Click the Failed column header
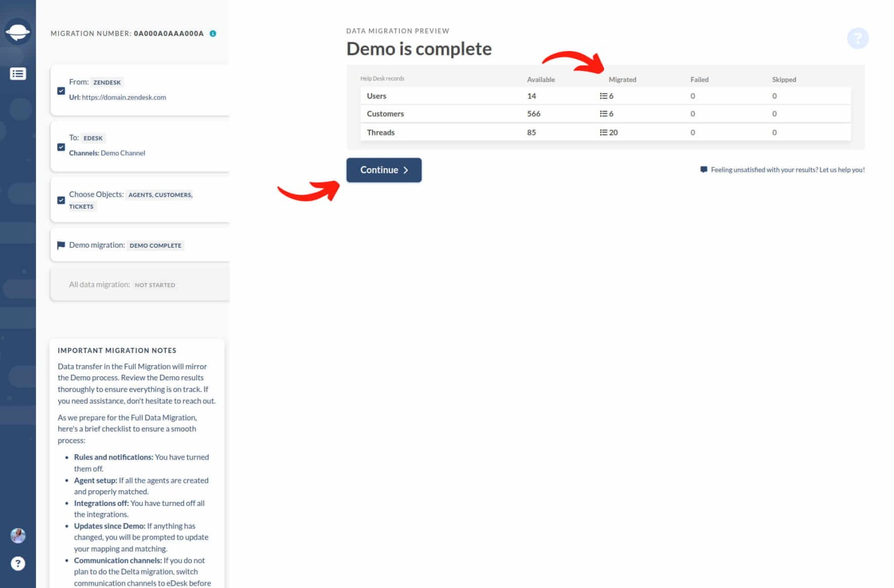 (700, 80)
